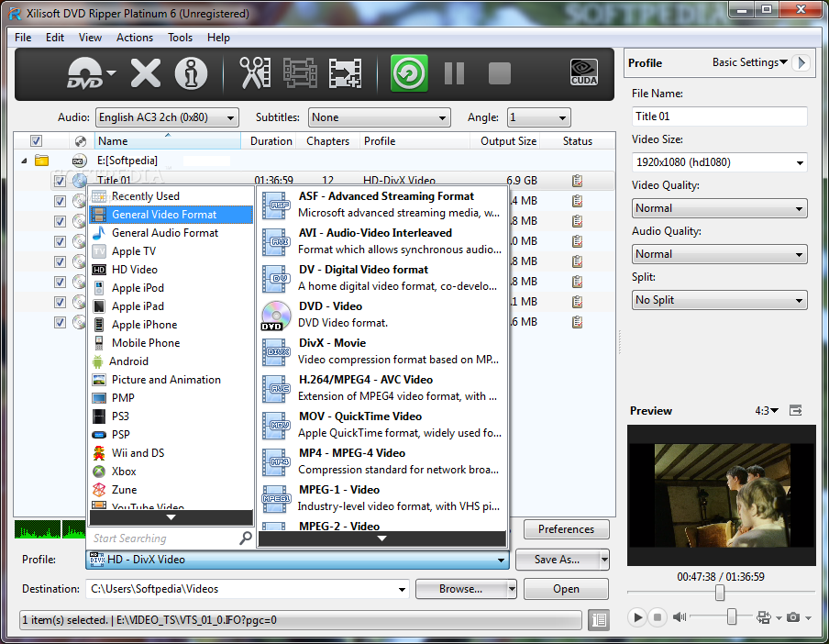
Task: Click the Preferences button
Action: [x=566, y=529]
